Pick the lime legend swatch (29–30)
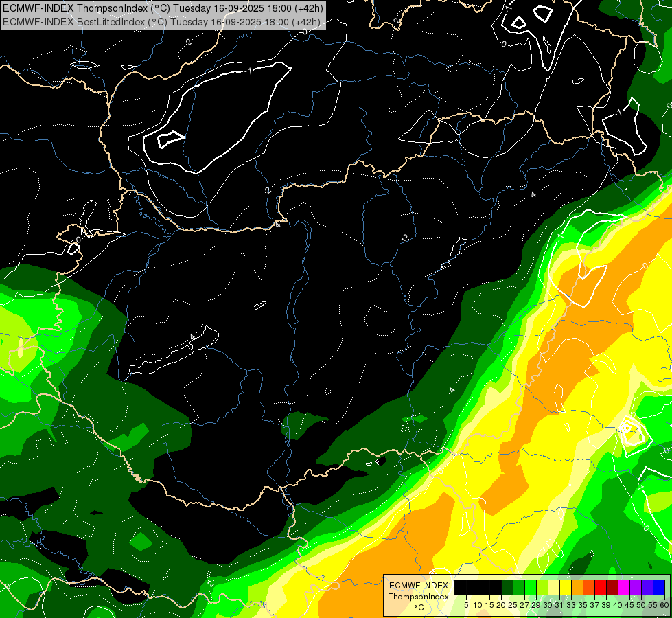The image size is (672, 618). click(542, 587)
